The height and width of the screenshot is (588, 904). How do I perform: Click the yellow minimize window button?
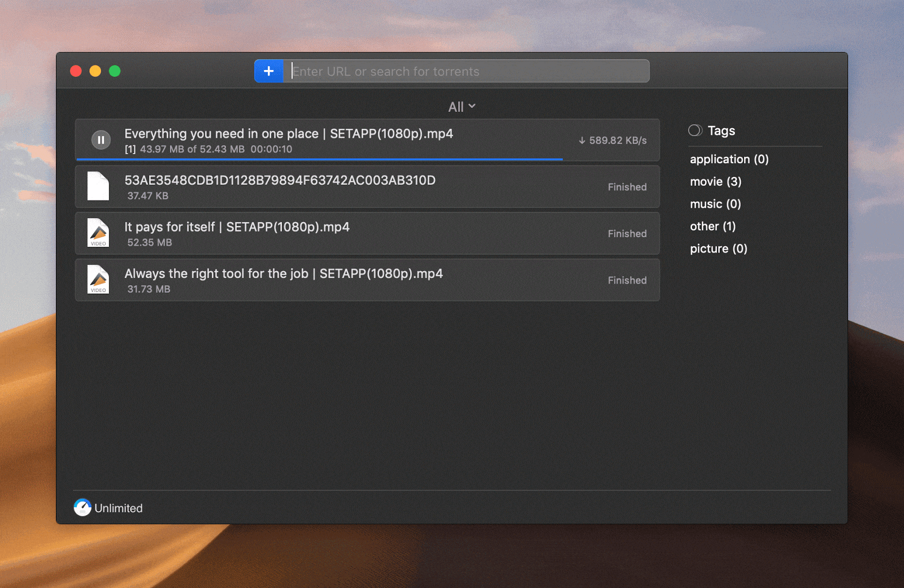[x=95, y=71]
